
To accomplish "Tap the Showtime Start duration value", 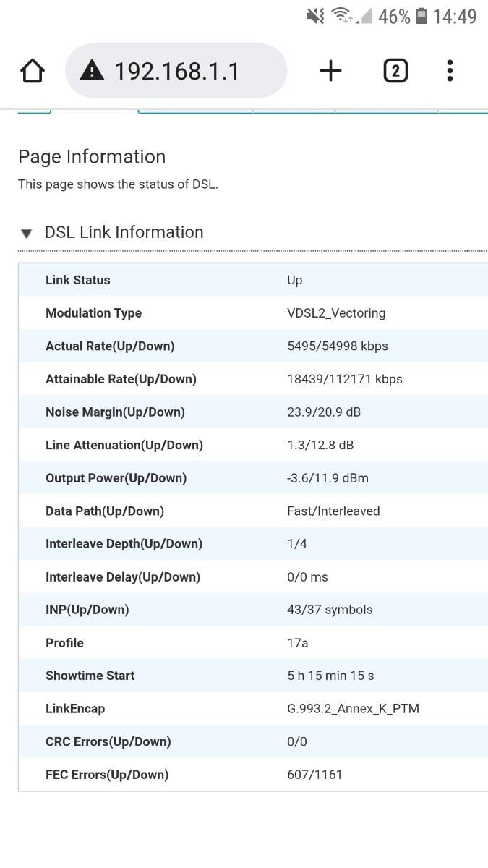I will 330,676.
